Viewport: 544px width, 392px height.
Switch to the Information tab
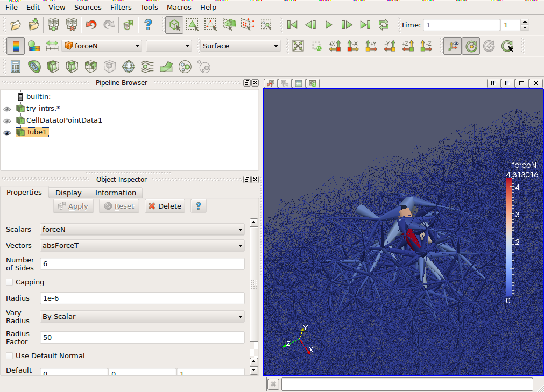pos(116,193)
